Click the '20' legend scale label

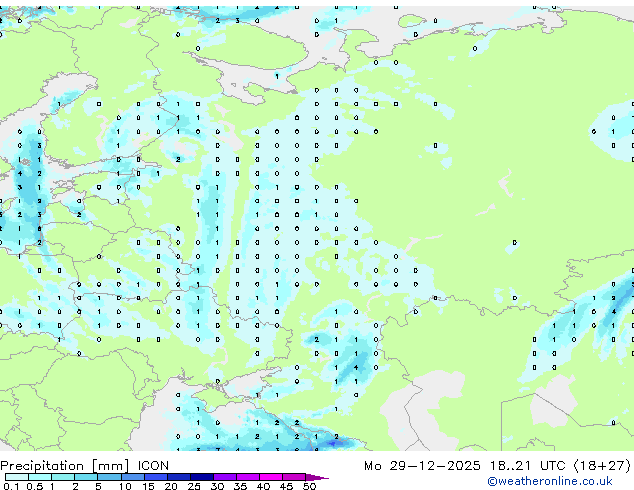click(171, 486)
